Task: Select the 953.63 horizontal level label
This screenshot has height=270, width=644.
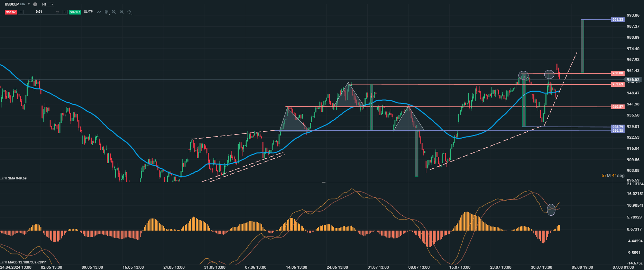Action: click(x=617, y=84)
